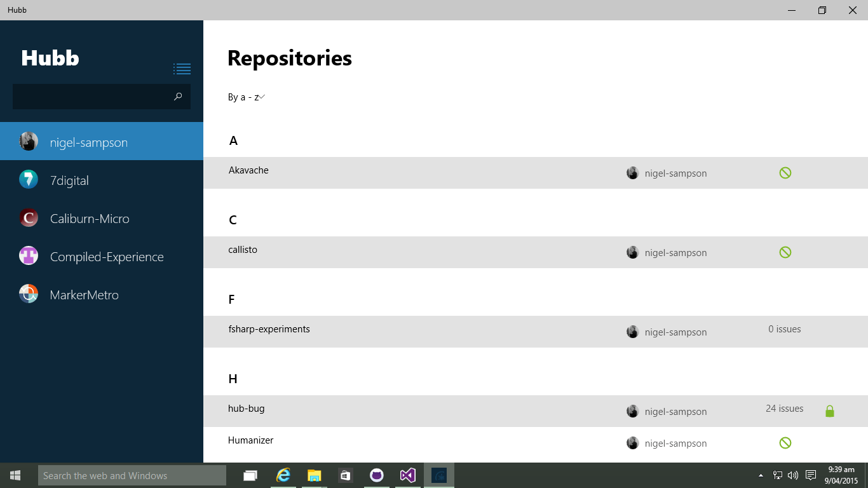Screen dimensions: 868x488
Task: Click the taskbar clock showing 9:39 am
Action: pos(841,475)
